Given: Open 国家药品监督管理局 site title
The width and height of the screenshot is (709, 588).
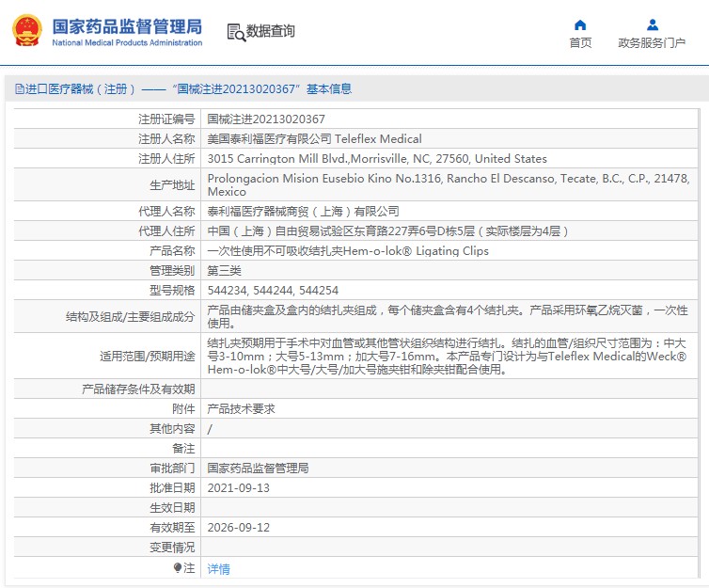Looking at the screenshot, I should coord(127,26).
